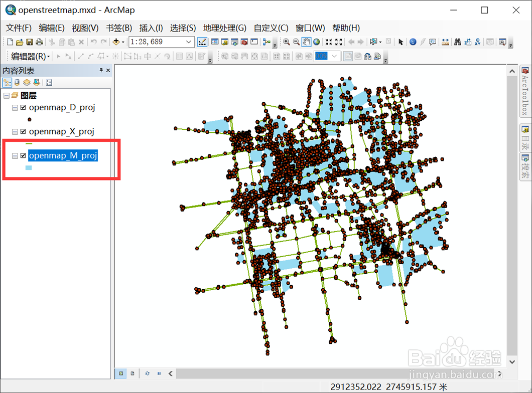Open the Editor toolbar icon
Screen dimensions: 532x393
click(202, 42)
